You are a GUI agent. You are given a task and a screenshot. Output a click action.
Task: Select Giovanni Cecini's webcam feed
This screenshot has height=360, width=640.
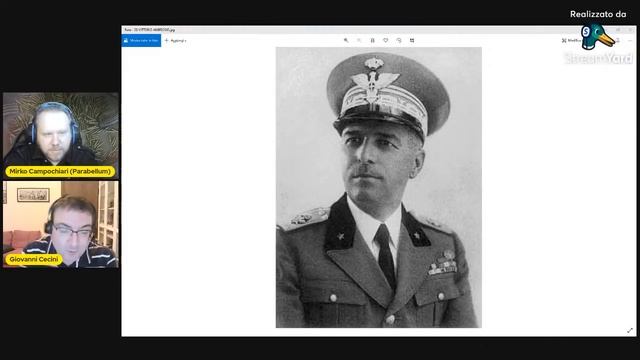pyautogui.click(x=61, y=224)
